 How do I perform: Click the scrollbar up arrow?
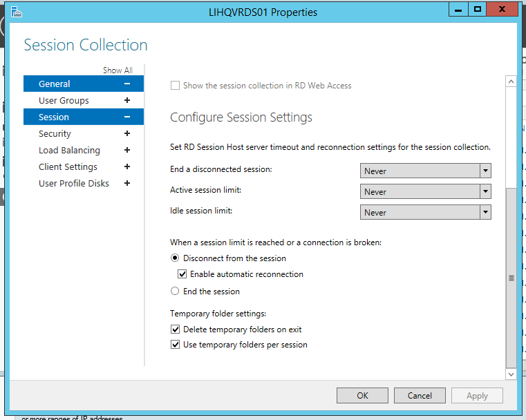[511, 82]
